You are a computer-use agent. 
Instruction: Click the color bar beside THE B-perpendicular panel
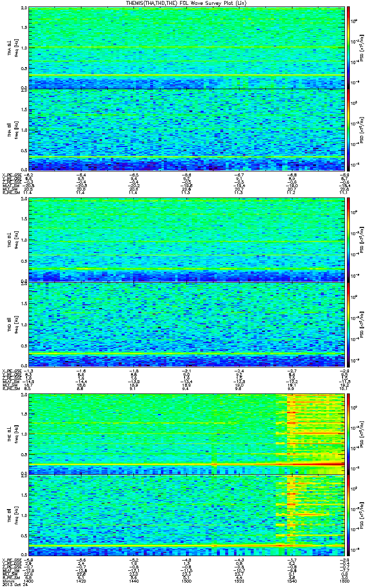[x=348, y=434]
